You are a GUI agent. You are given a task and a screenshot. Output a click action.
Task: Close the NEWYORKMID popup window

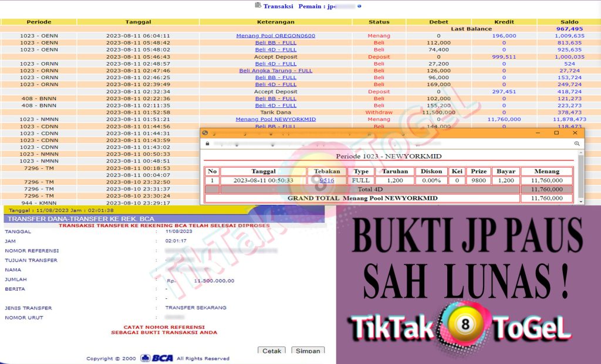[x=575, y=133]
